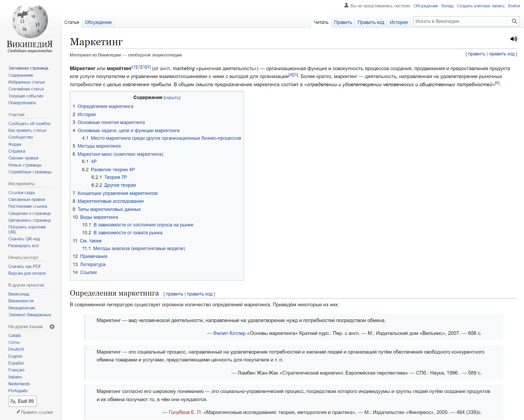The width and height of the screenshot is (524, 420).
Task: Switch to Français language version
Action: click(16, 370)
